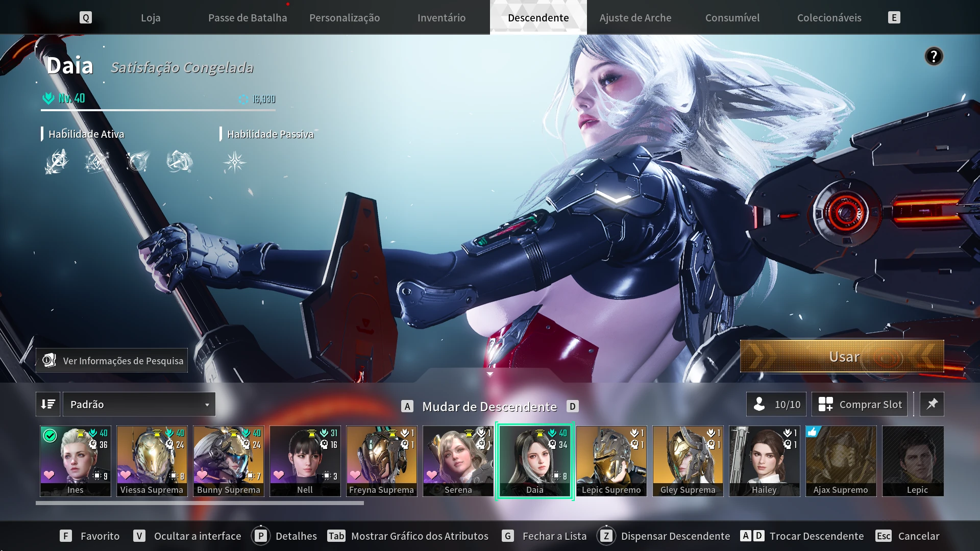Screen dimensions: 980x551
Task: Click the favorite heart on Bunny Suprema card
Action: pos(202,475)
